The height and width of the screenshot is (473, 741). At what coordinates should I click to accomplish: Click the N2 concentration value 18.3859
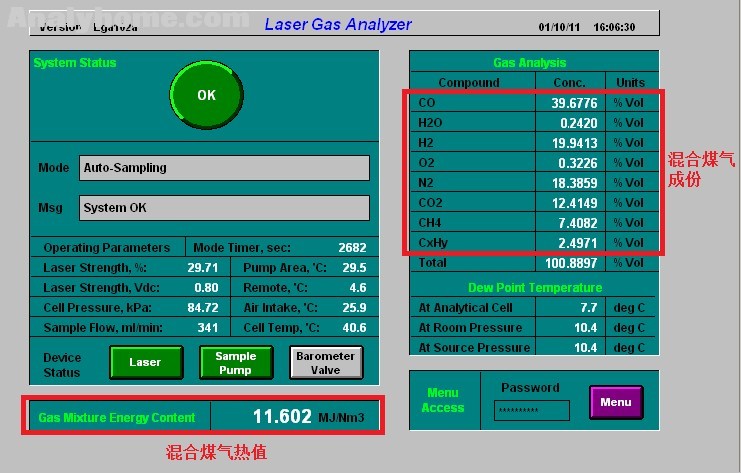coord(574,183)
